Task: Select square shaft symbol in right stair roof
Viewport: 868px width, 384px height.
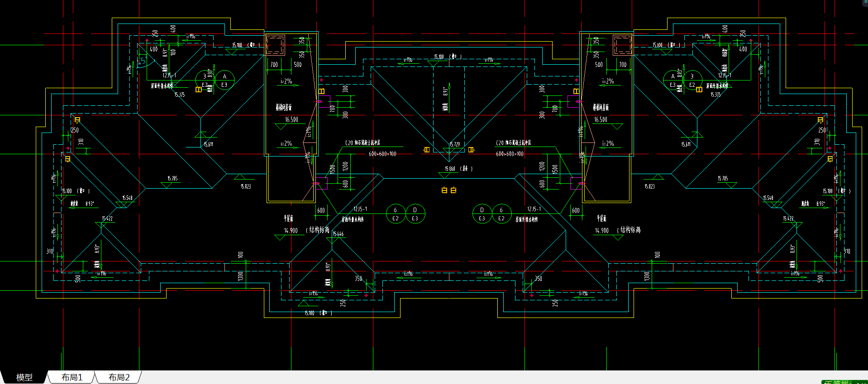Action: (622, 45)
